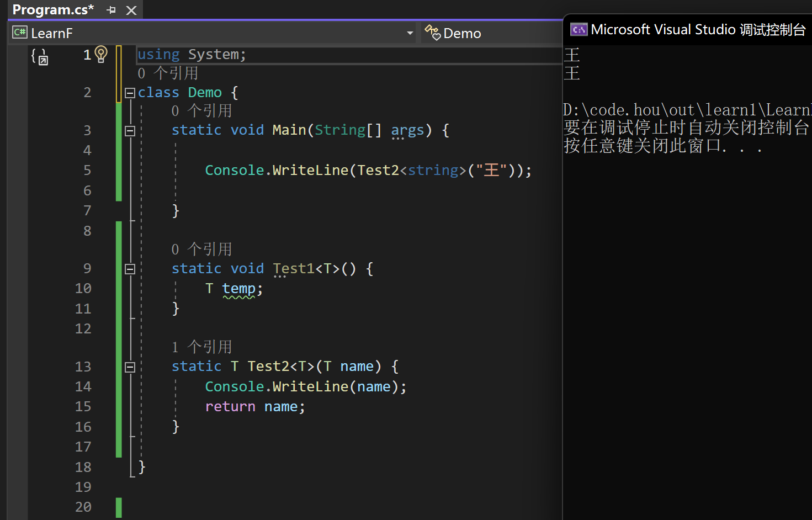
Task: Click line number 12 in the gutter
Action: click(x=83, y=328)
